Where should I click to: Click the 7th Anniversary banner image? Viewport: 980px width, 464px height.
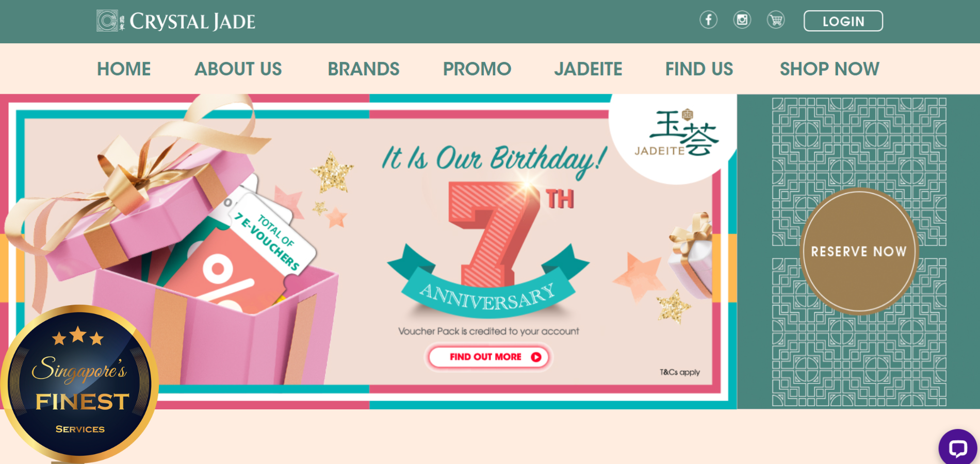coord(368,252)
